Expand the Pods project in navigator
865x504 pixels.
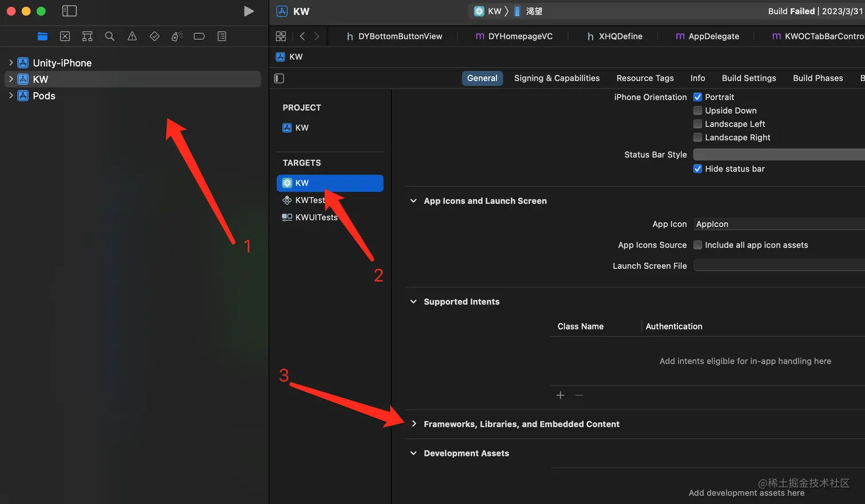(10, 96)
